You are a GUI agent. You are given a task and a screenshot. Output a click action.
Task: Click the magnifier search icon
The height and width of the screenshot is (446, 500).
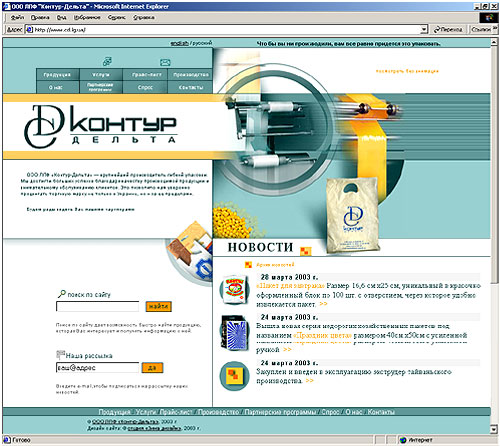[x=62, y=294]
